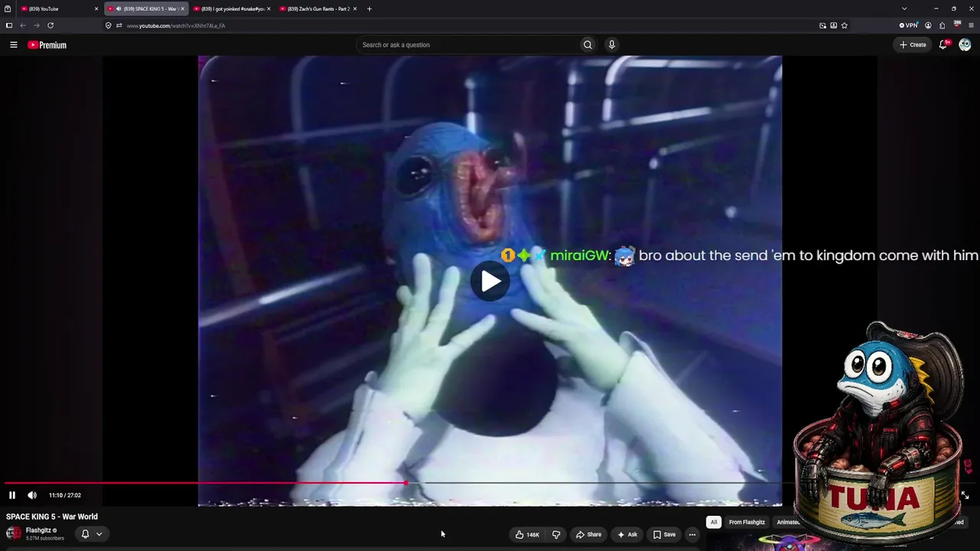Click the large play overlay on video
The image size is (980, 551).
pos(490,281)
